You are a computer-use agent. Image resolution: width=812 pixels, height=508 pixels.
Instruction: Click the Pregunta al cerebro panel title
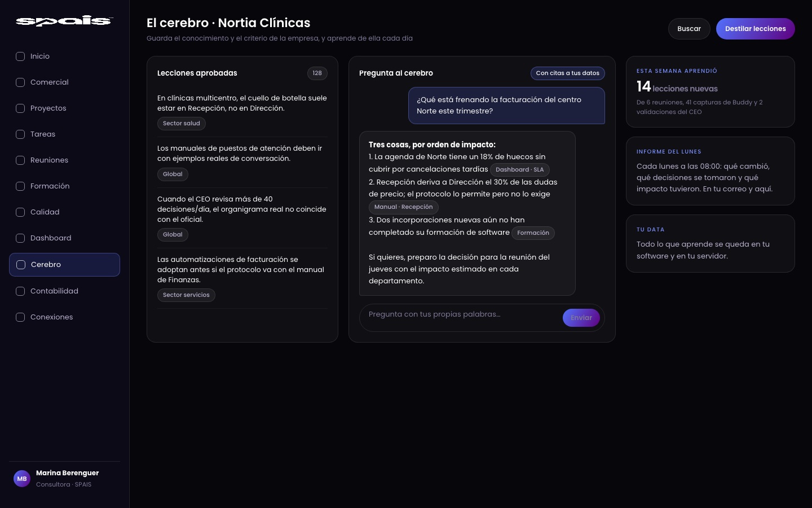(x=396, y=73)
